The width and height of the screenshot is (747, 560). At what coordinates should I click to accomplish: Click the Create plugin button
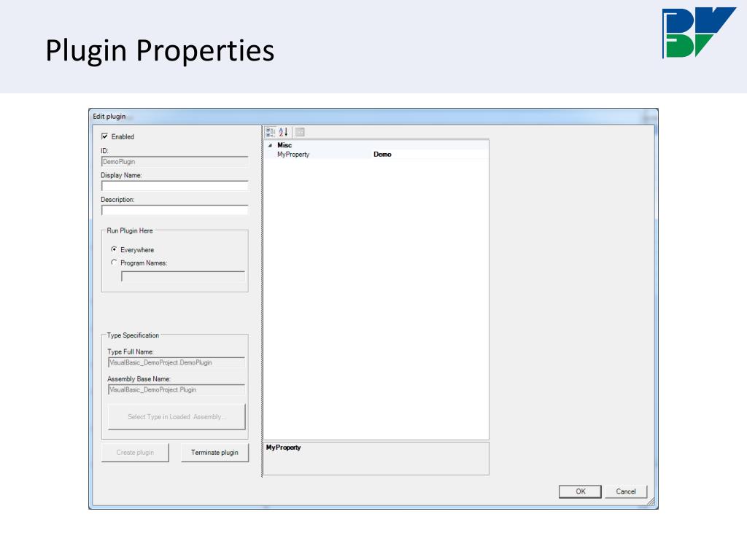[x=135, y=452]
